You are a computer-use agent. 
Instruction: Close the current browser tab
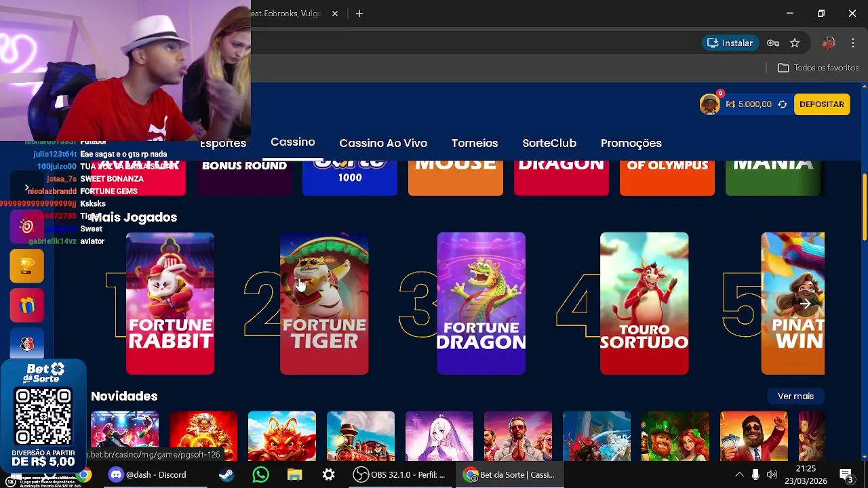[334, 14]
